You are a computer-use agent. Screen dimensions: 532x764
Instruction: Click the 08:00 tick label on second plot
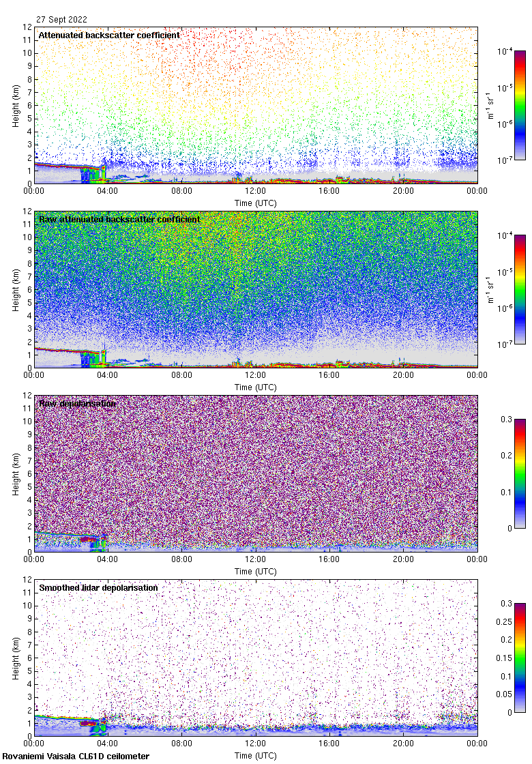click(x=181, y=375)
